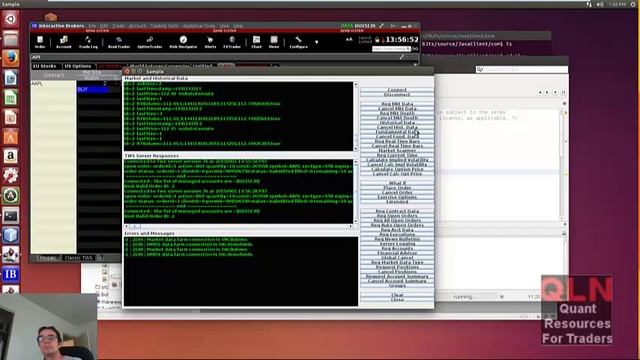Open the Trade menu in Interactive Brokers

point(119,26)
